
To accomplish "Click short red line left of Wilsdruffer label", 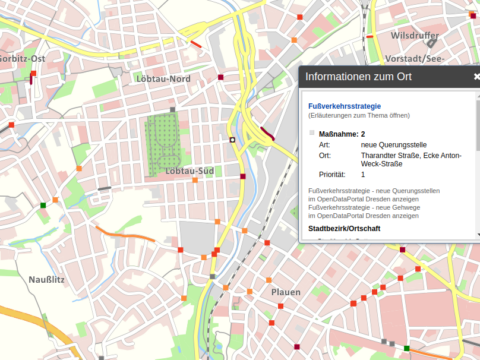I will [x=370, y=37].
